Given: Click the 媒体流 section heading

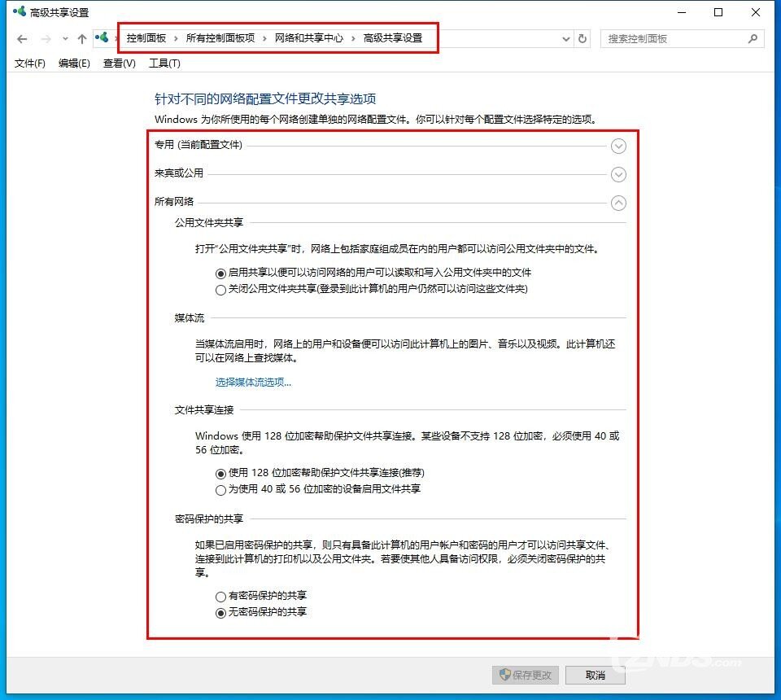Looking at the screenshot, I should pos(190,318).
